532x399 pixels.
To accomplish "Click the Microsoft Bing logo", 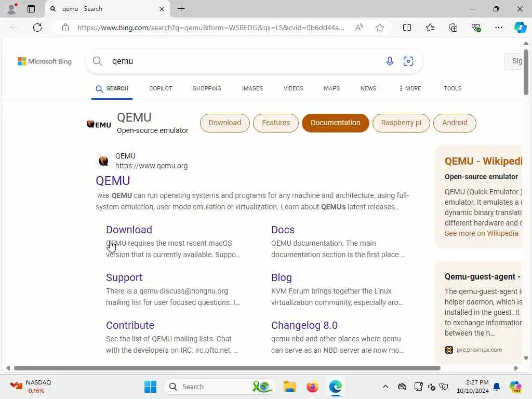I will 45,61.
